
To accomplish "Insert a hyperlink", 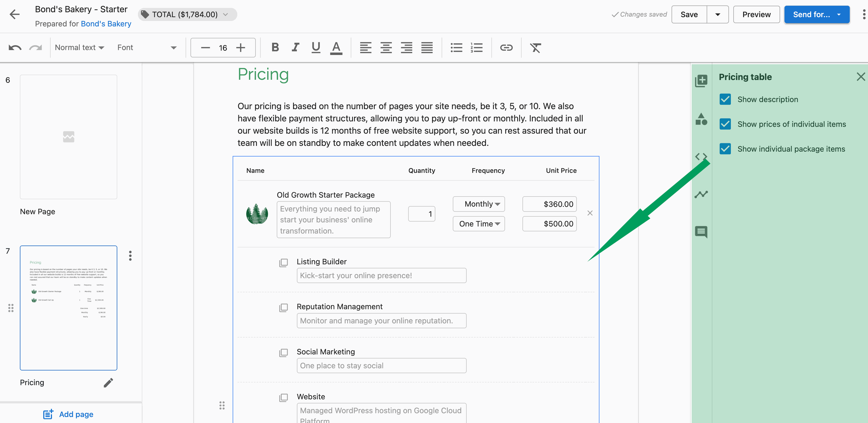I will pyautogui.click(x=506, y=48).
